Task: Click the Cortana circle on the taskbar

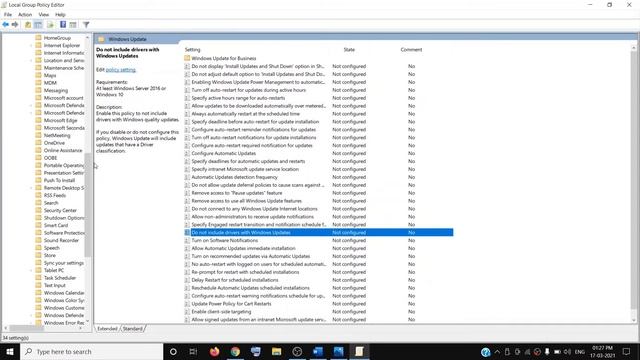Action: pyautogui.click(x=173, y=351)
